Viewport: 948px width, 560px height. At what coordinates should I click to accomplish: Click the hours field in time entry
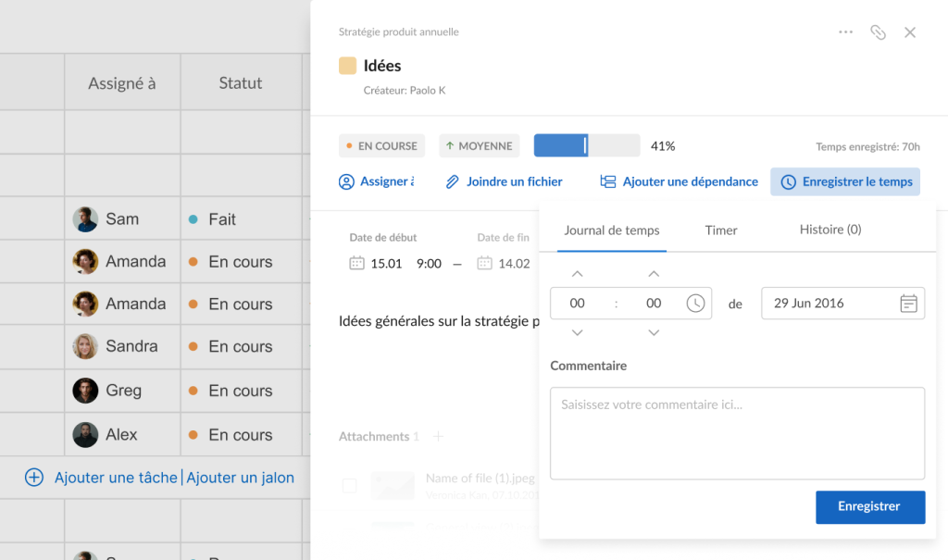(578, 303)
